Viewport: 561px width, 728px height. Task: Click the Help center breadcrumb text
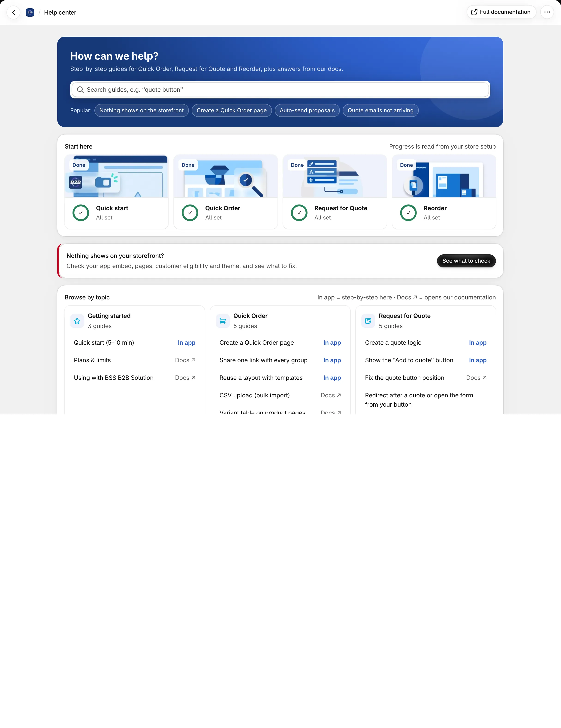[60, 12]
